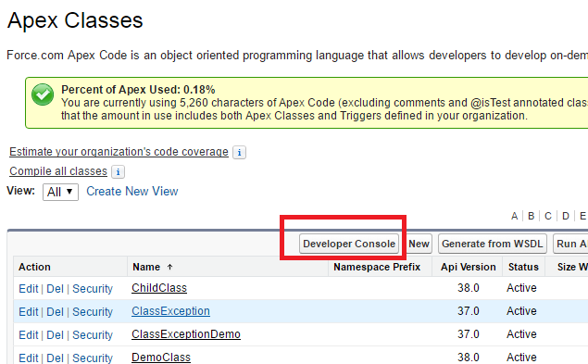Open the View dropdown set to All

[60, 192]
